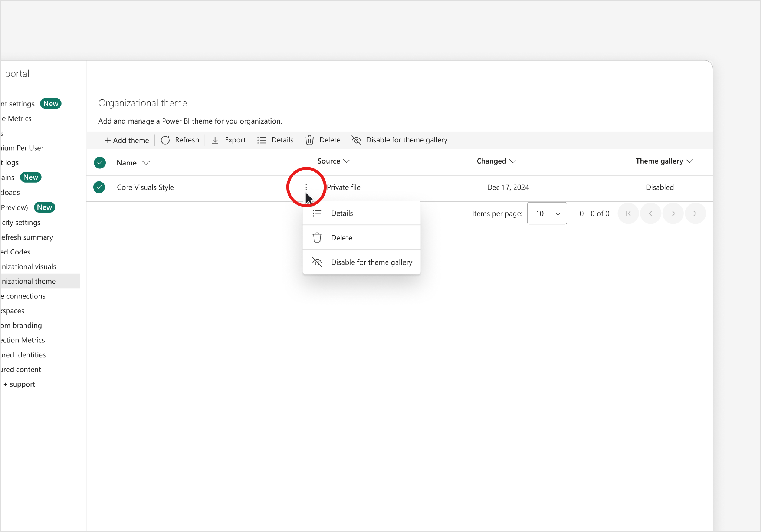Click the Refresh icon in the toolbar

pyautogui.click(x=165, y=140)
